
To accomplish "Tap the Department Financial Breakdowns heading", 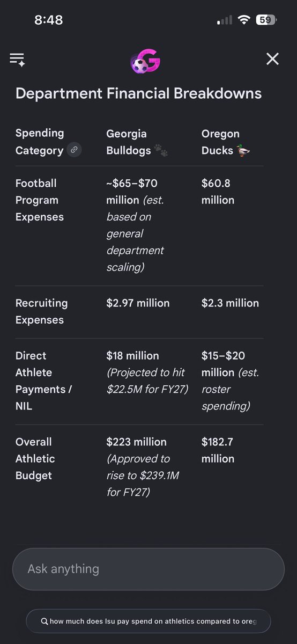I will pos(138,93).
